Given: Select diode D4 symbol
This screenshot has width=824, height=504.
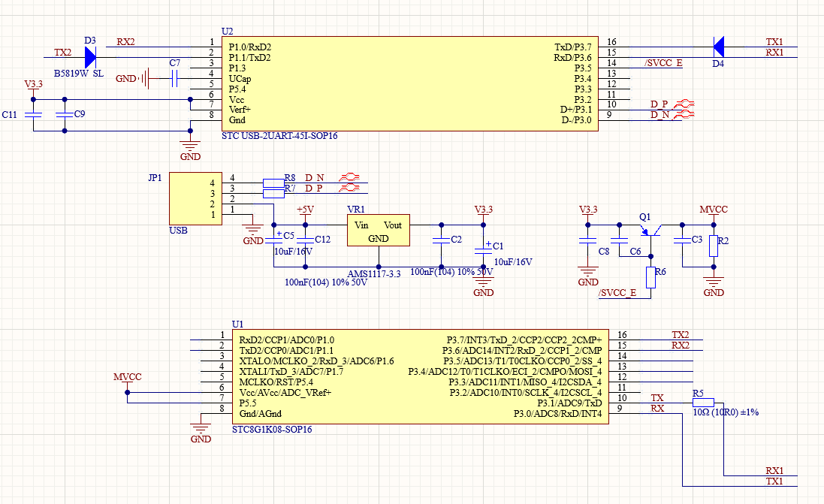Looking at the screenshot, I should 718,47.
